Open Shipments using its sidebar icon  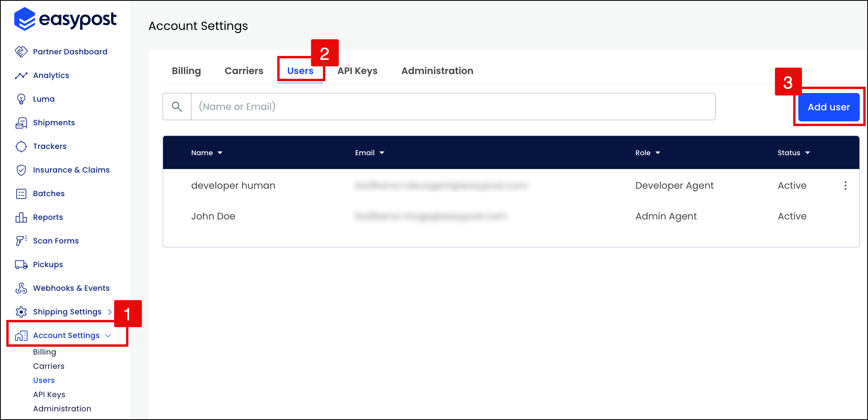click(x=21, y=122)
